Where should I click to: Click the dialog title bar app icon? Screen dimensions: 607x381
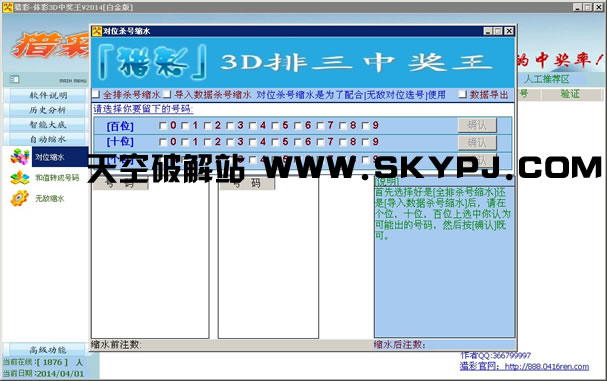(97, 31)
